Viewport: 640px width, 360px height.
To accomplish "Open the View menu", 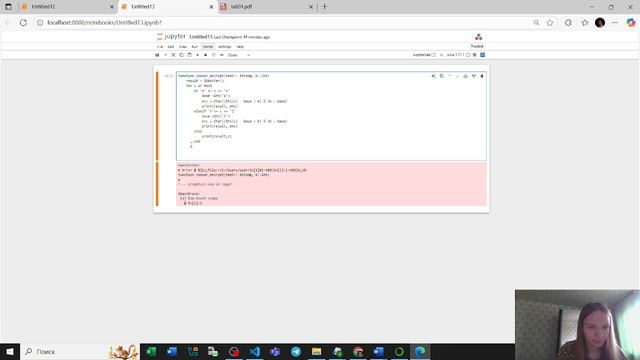I will 182,47.
